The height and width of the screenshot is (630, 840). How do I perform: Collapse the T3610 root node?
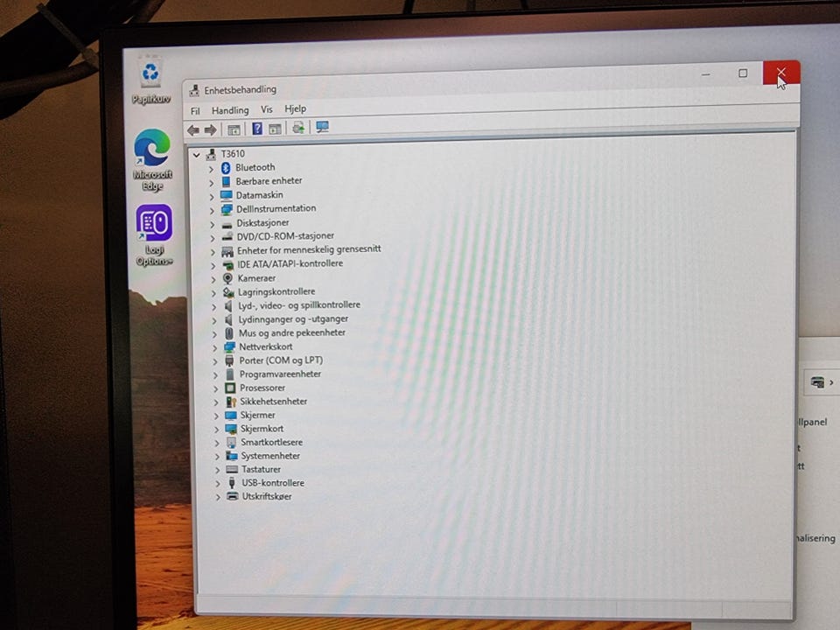click(x=197, y=155)
